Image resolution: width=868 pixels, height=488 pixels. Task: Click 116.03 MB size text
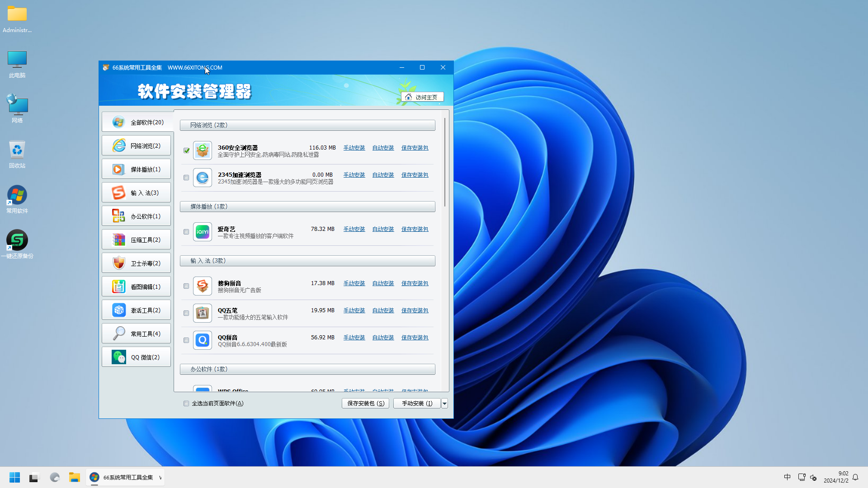point(322,148)
